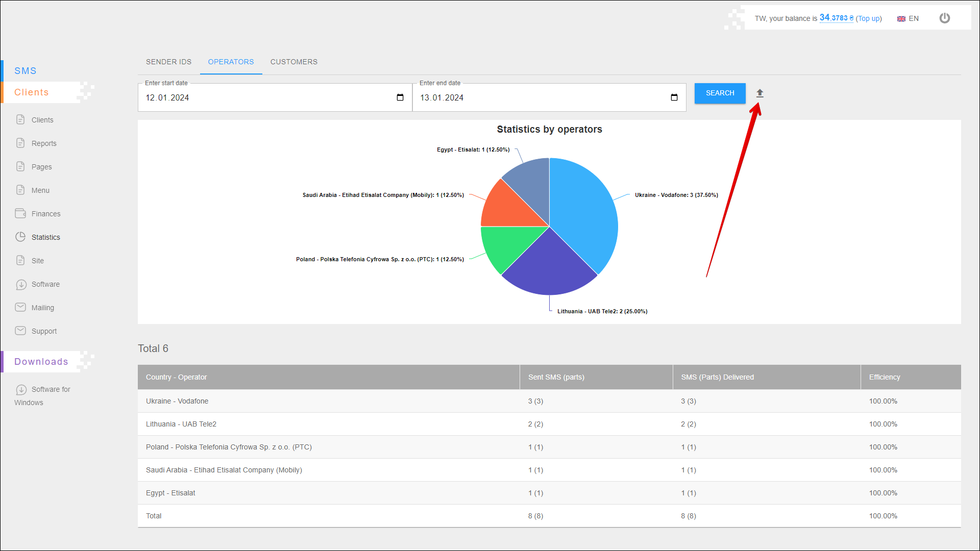Screen dimensions: 980x551
Task: Click the Mailing envelope icon
Action: click(x=20, y=307)
